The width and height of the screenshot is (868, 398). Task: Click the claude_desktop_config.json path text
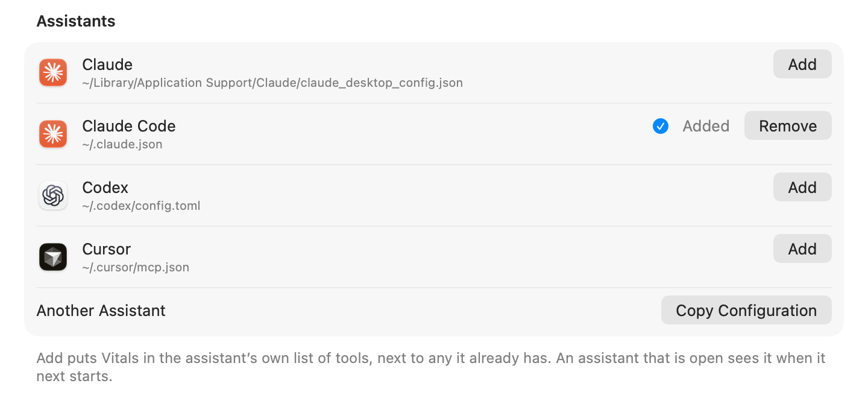pos(272,83)
